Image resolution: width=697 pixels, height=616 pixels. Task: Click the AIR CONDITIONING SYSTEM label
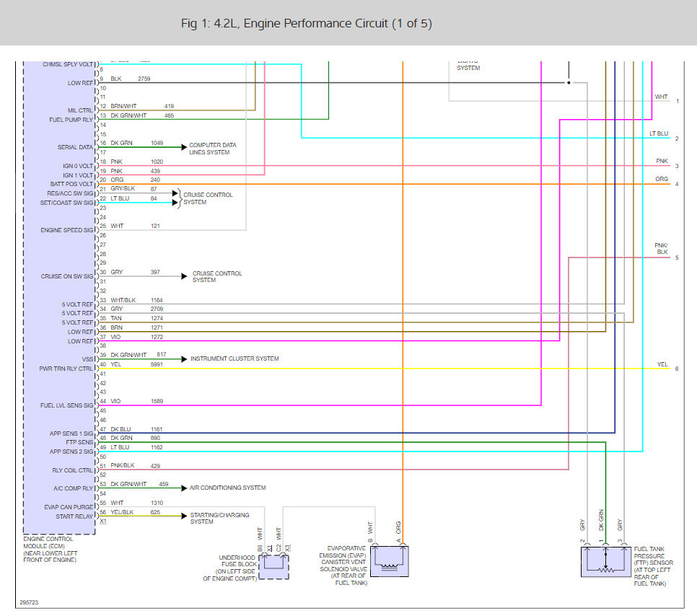tap(227, 488)
